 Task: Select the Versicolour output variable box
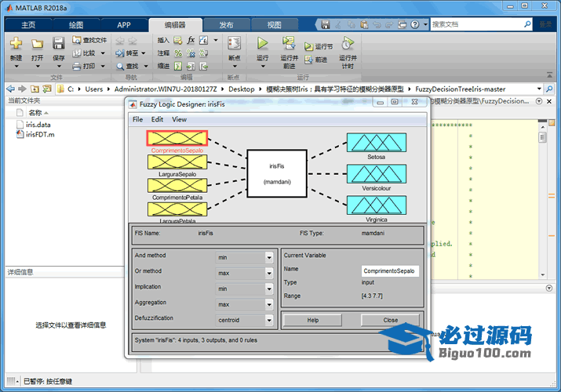point(377,174)
